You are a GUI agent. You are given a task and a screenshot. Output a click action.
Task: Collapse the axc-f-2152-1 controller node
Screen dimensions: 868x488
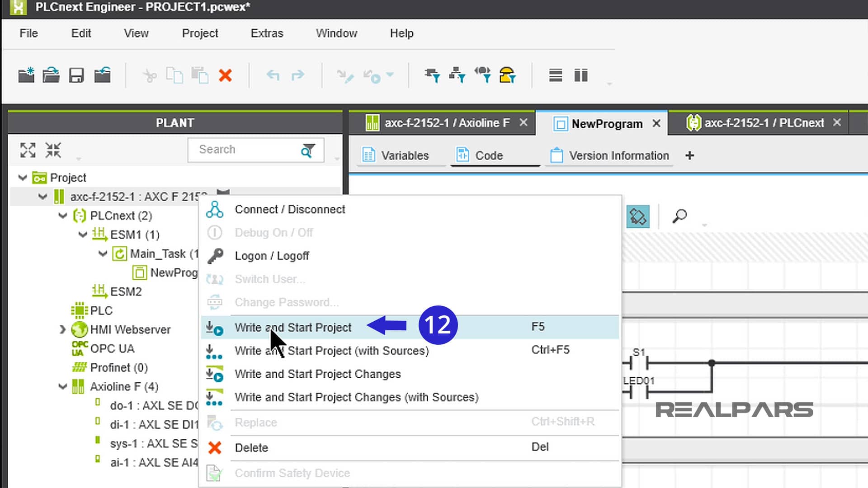(x=42, y=197)
